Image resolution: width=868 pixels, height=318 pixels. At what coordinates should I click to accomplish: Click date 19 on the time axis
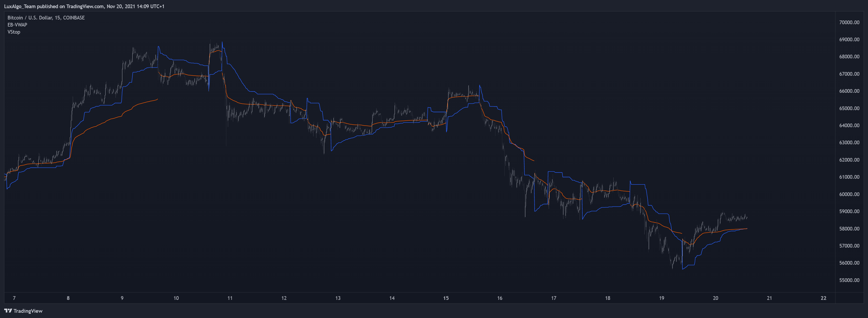coord(661,298)
